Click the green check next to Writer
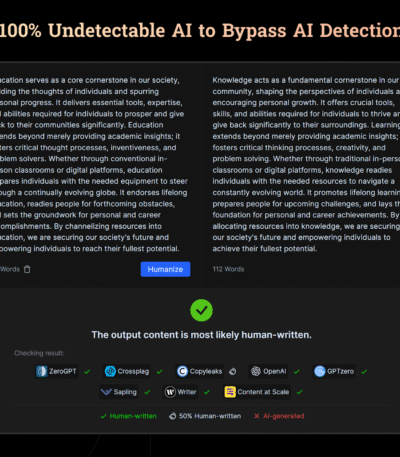Viewport: 400px width, 457px height. (x=207, y=392)
